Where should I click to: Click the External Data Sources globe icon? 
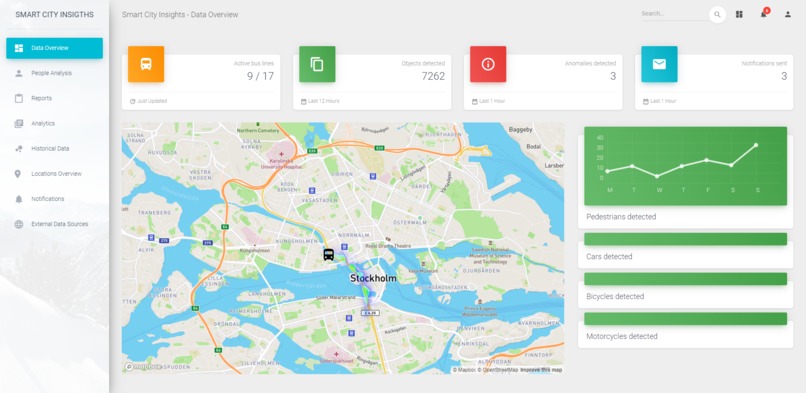point(19,224)
